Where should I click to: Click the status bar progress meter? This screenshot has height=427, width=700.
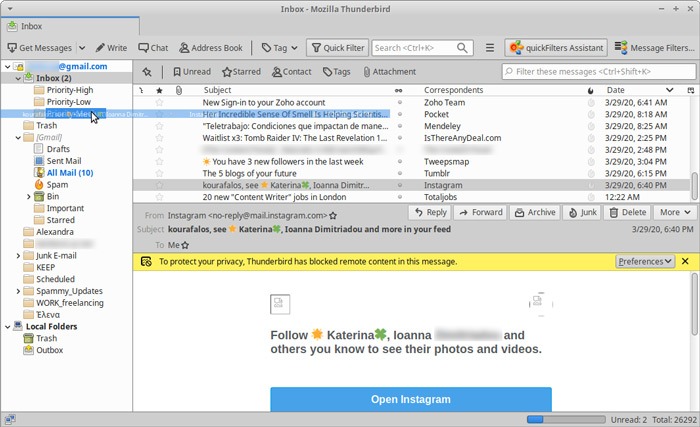click(x=566, y=419)
